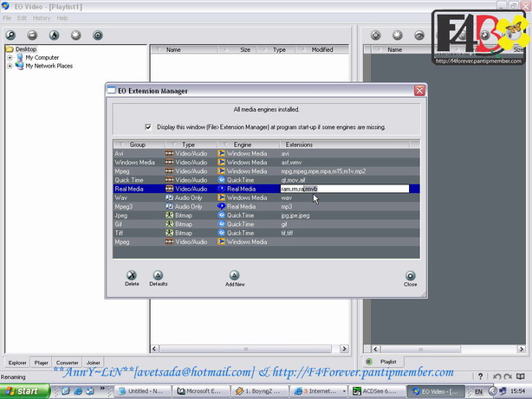The width and height of the screenshot is (532, 399).
Task: Click the second round toolbar icon in Explorer pane
Action: point(32,35)
